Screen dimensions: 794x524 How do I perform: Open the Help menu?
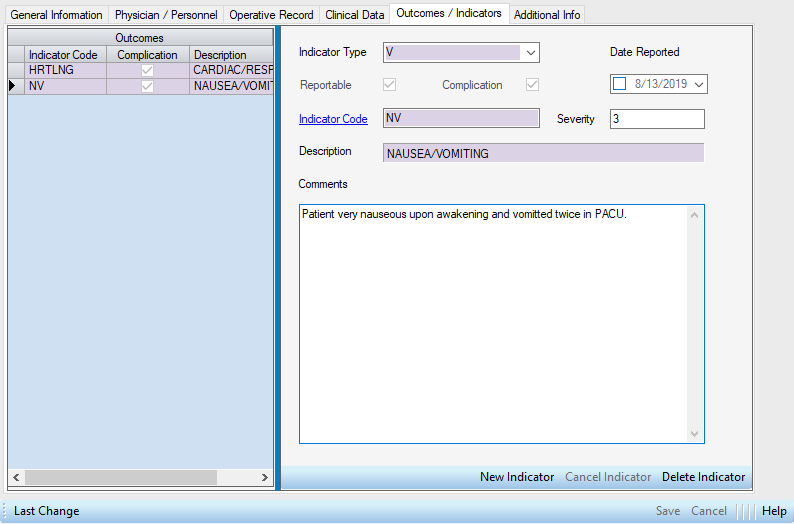[x=774, y=511]
